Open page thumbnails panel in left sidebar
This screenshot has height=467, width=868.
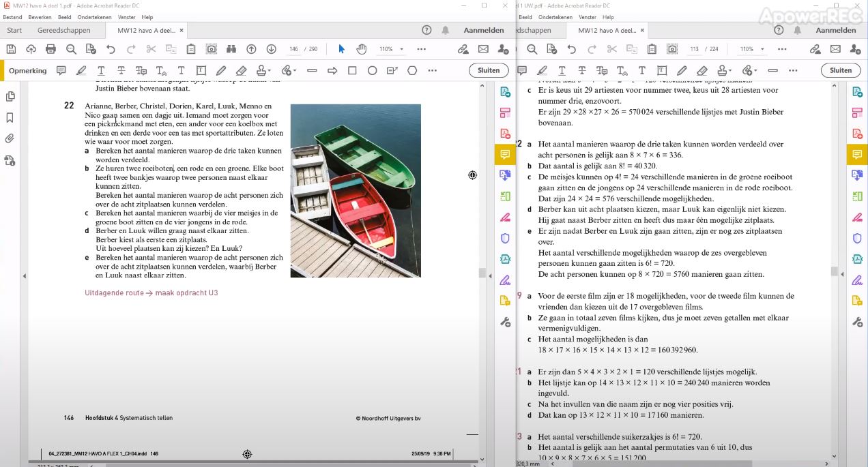[10, 97]
